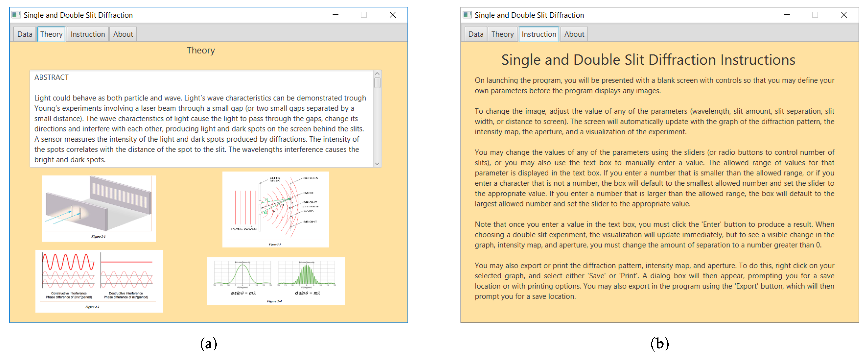Open About tab in left window
Screen dimensions: 868x356
click(123, 34)
